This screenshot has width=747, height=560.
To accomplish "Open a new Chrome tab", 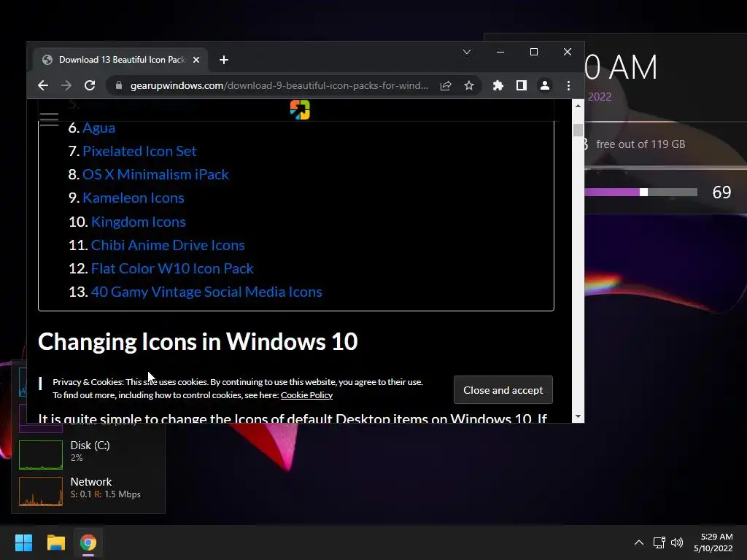I will point(224,60).
